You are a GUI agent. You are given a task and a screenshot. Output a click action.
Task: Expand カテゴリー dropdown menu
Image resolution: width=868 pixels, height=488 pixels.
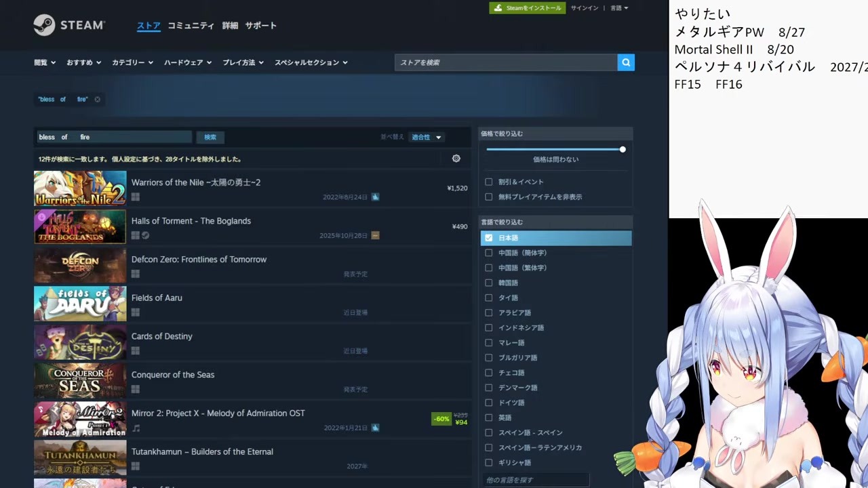tap(132, 62)
